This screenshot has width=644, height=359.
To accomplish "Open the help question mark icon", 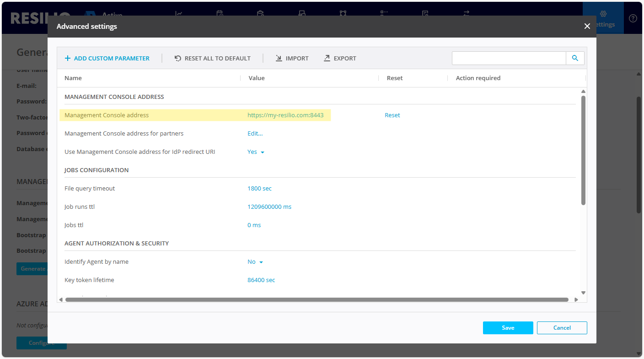I will pos(633,18).
